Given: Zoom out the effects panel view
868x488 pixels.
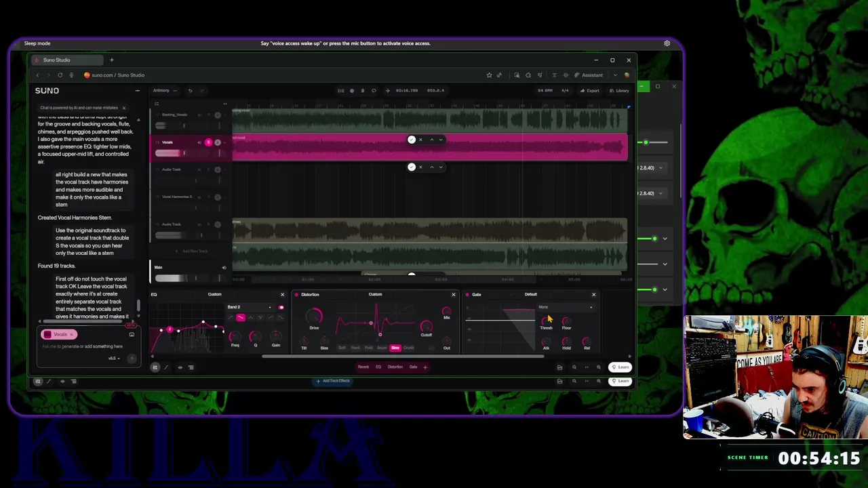Looking at the screenshot, I should [x=574, y=367].
